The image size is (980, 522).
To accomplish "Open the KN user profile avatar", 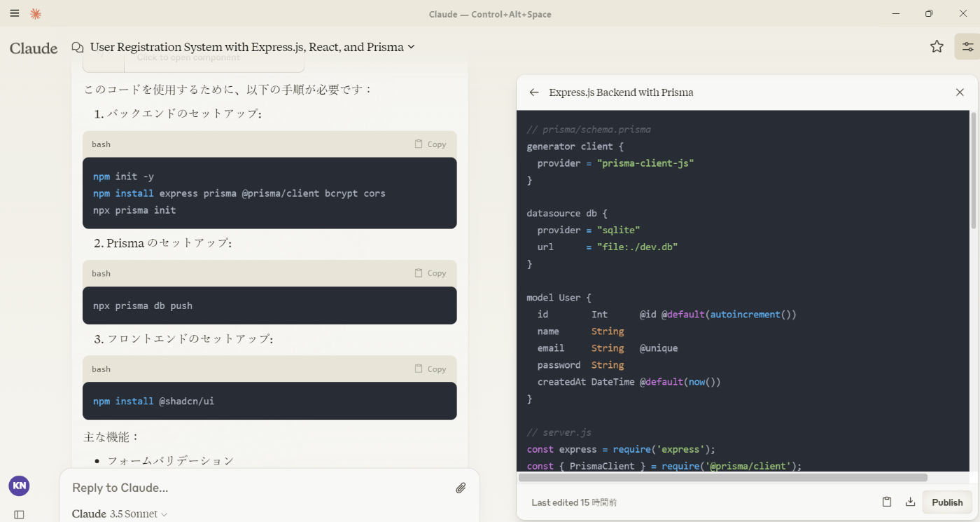I will [x=19, y=485].
